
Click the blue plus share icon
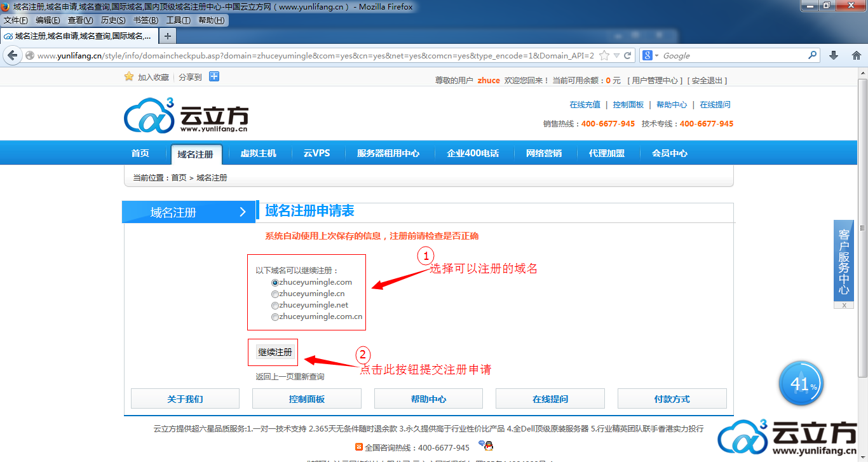coord(214,77)
